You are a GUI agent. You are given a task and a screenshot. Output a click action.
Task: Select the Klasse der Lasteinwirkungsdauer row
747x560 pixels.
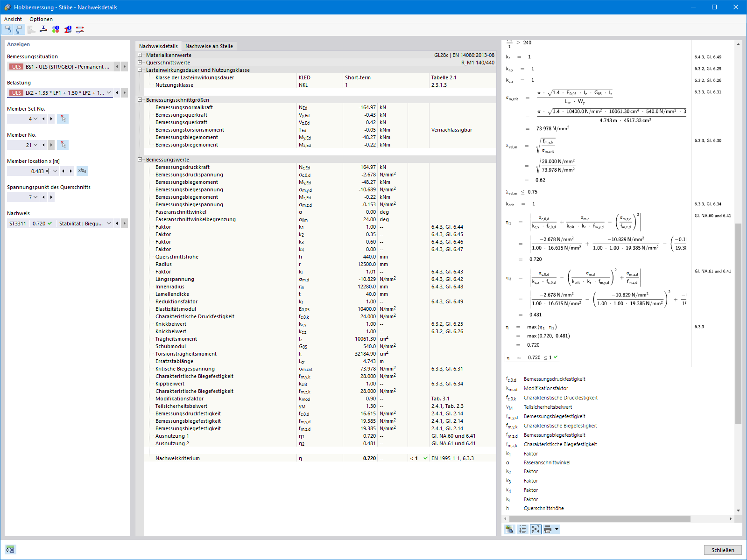click(320, 77)
